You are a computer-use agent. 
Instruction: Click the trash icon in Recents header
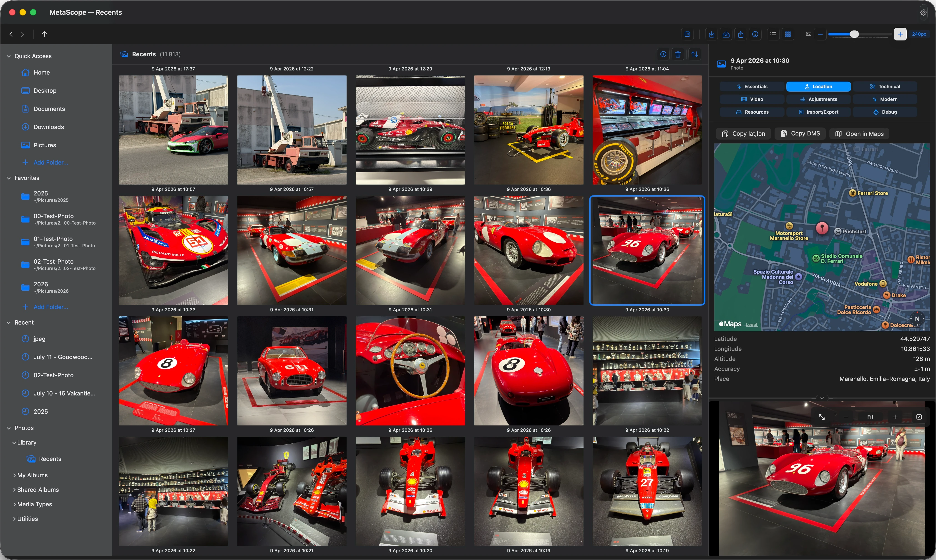click(x=678, y=54)
